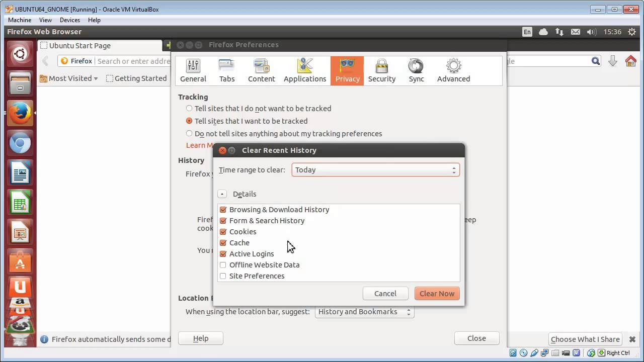Screen dimensions: 644x362
Task: Select 'Tell sites that I do not want to be tracked'
Action: (x=189, y=108)
